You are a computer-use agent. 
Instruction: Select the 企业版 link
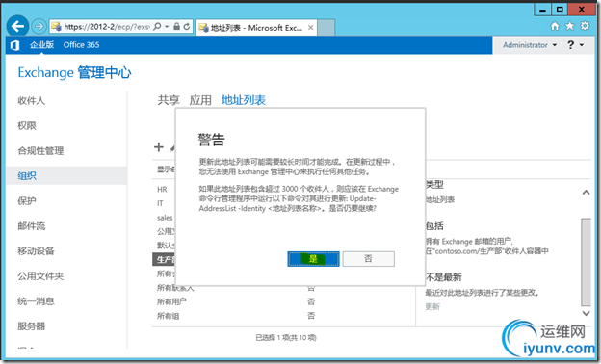click(41, 45)
